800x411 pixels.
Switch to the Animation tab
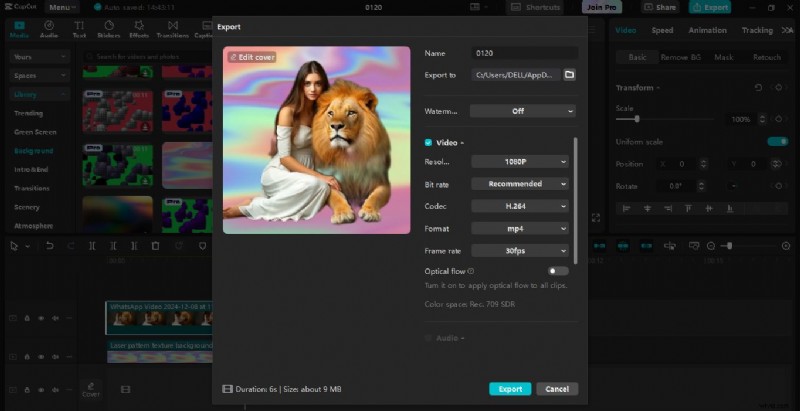pos(707,30)
